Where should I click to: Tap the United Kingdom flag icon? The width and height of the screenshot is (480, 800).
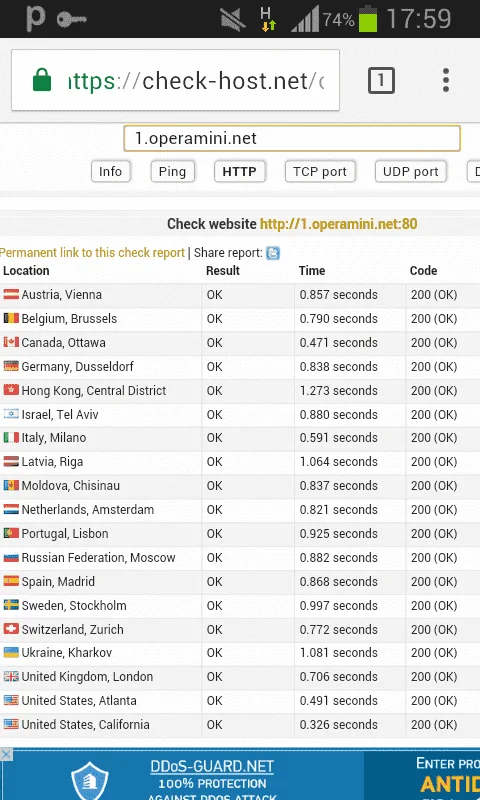[x=11, y=676]
